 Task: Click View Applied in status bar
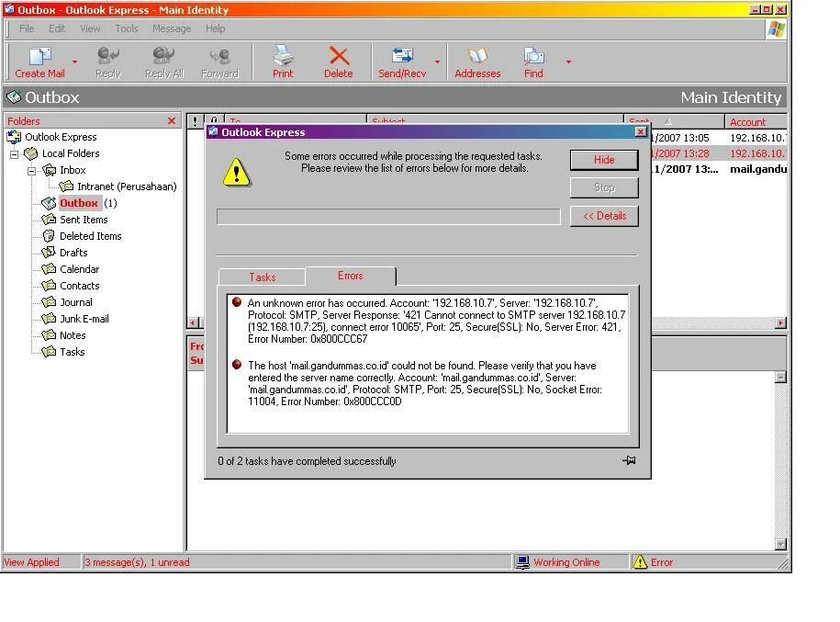click(31, 562)
